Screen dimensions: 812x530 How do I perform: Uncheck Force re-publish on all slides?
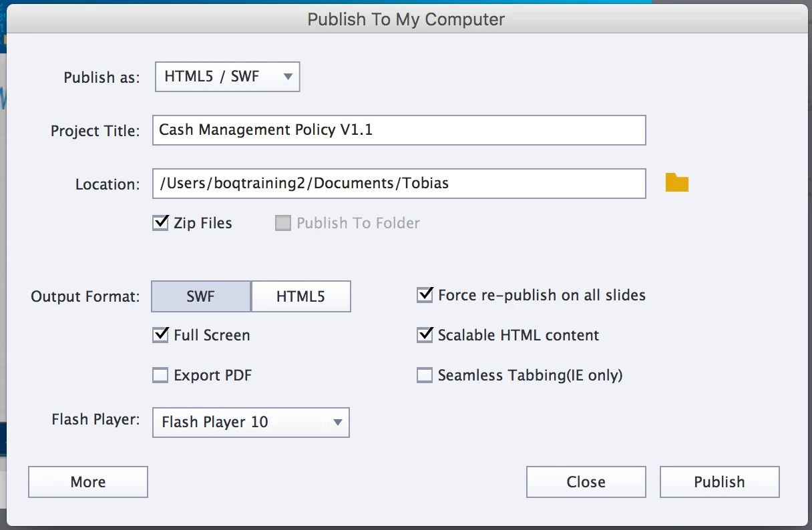425,295
